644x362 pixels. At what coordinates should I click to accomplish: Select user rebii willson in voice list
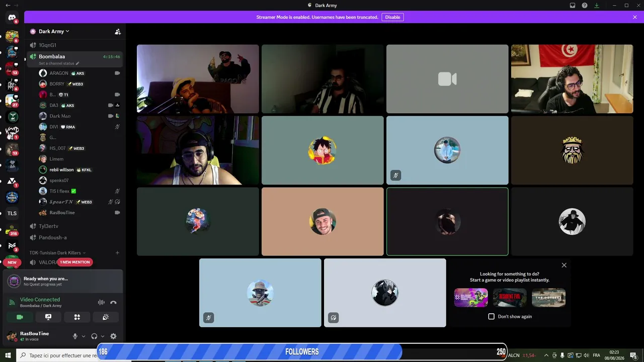(x=79, y=170)
